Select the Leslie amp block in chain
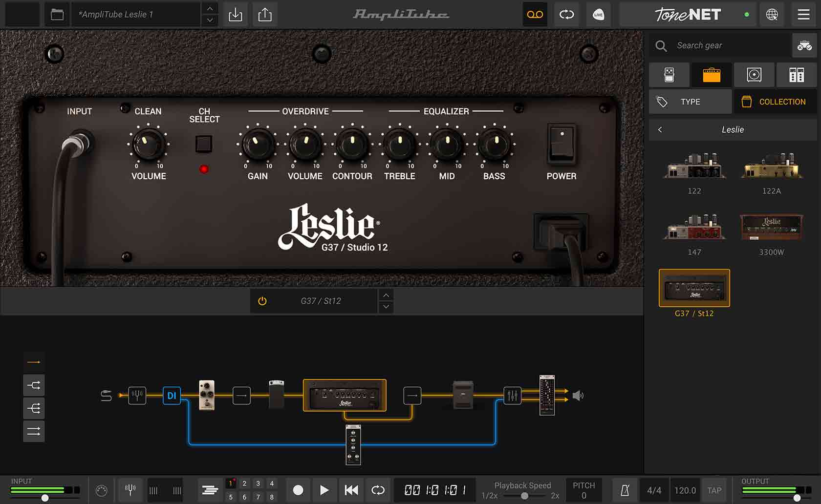The image size is (821, 504). tap(345, 395)
